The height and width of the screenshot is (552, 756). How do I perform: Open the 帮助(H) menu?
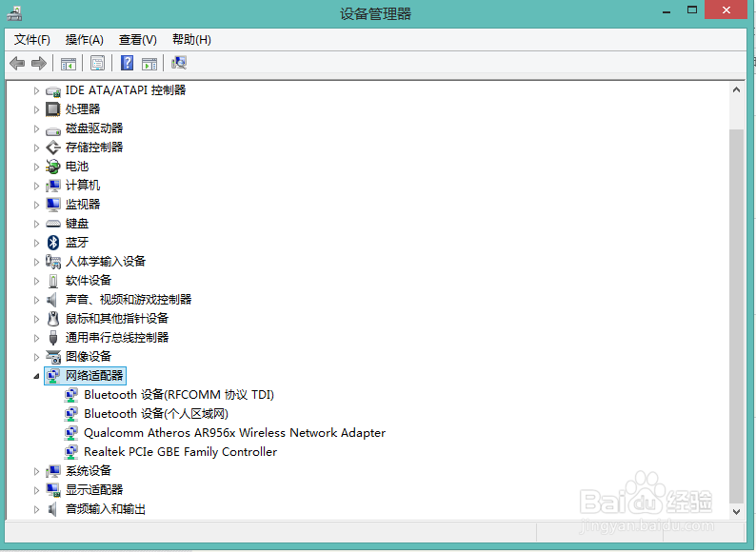click(x=191, y=40)
